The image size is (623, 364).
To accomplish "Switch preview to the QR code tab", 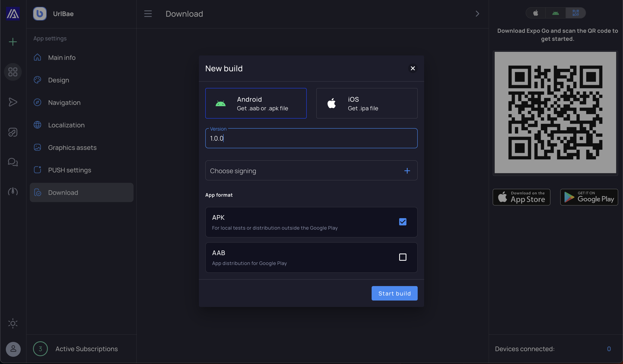I will pyautogui.click(x=576, y=13).
